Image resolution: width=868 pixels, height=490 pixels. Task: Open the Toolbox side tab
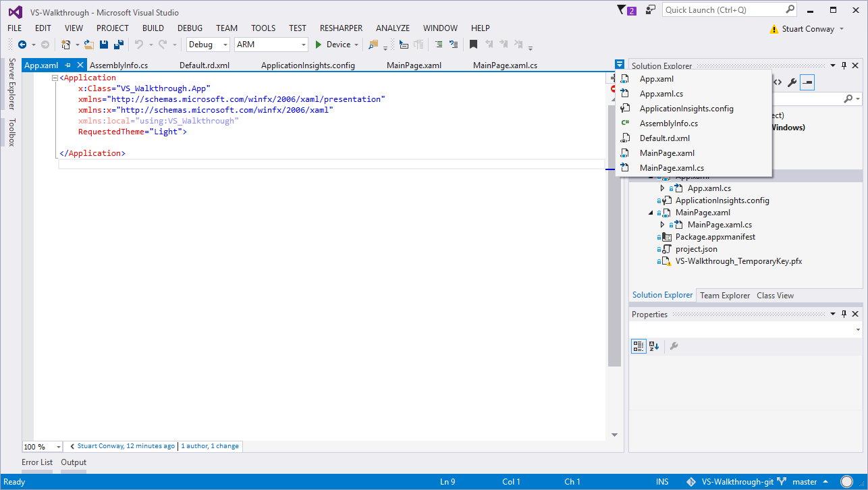coord(11,132)
